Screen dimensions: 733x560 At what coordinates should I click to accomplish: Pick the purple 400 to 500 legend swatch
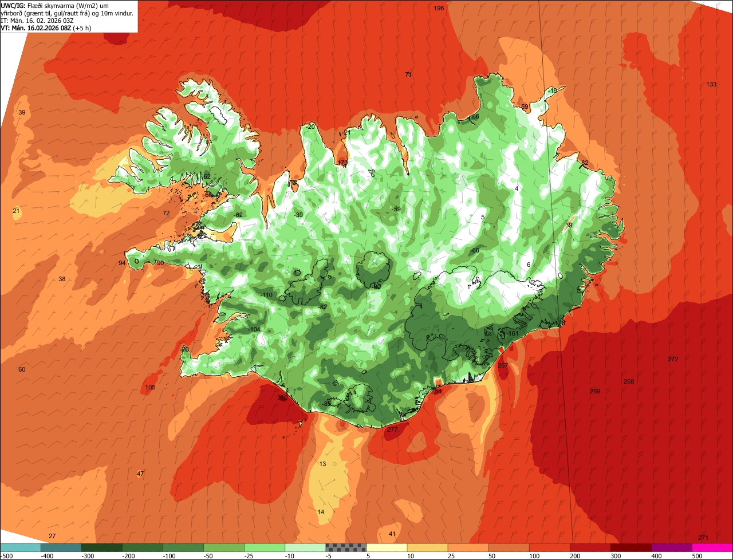pos(671,547)
